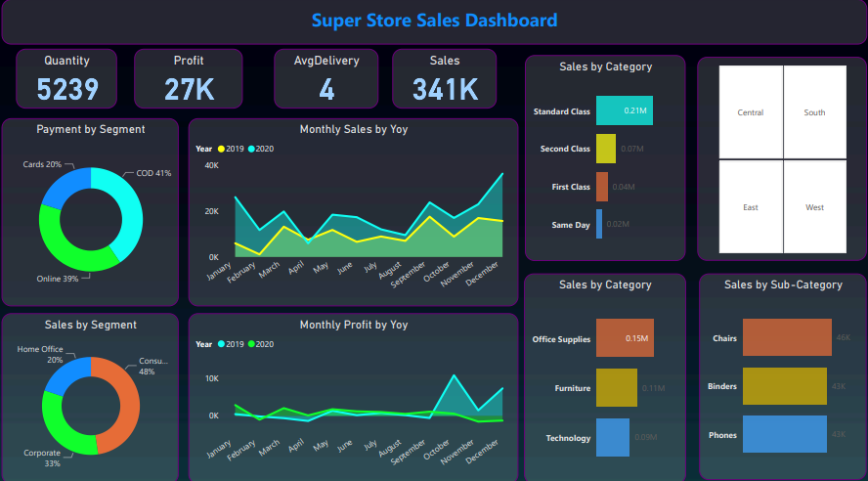
Task: Click 2020 cyan legend marker in Monthly Sales
Action: tap(251, 149)
